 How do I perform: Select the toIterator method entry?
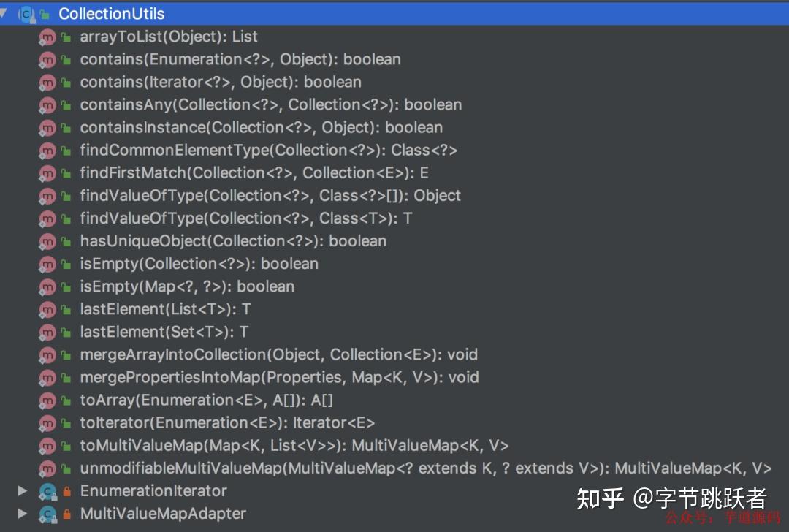226,422
